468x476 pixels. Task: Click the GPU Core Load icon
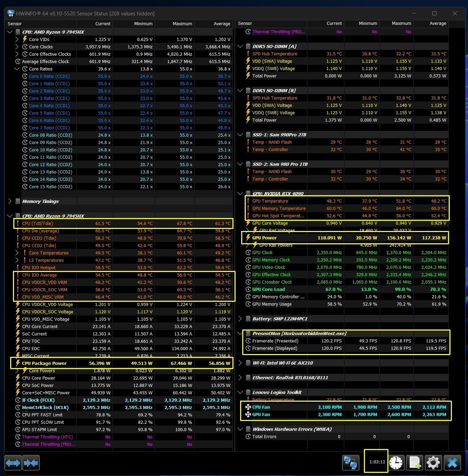coord(248,290)
